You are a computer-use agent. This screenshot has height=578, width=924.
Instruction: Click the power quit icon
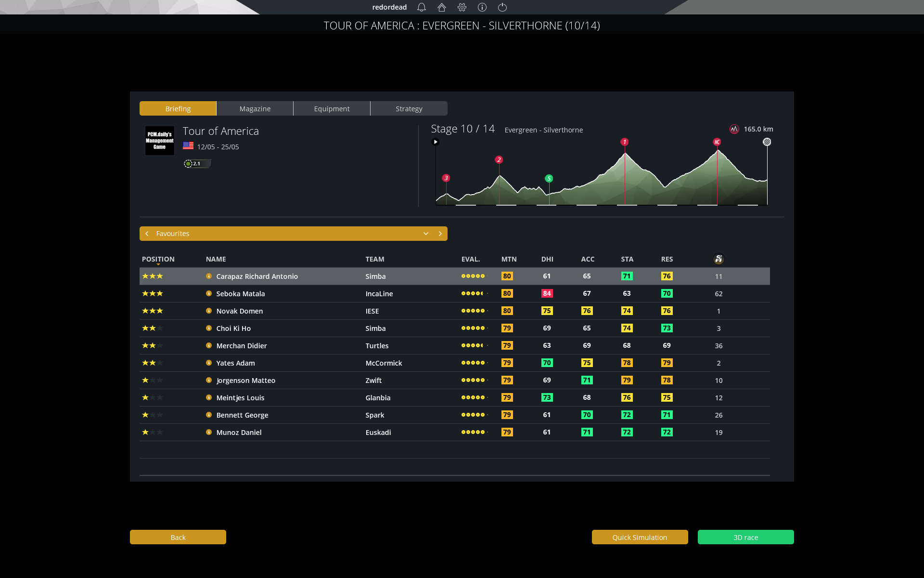pyautogui.click(x=502, y=7)
